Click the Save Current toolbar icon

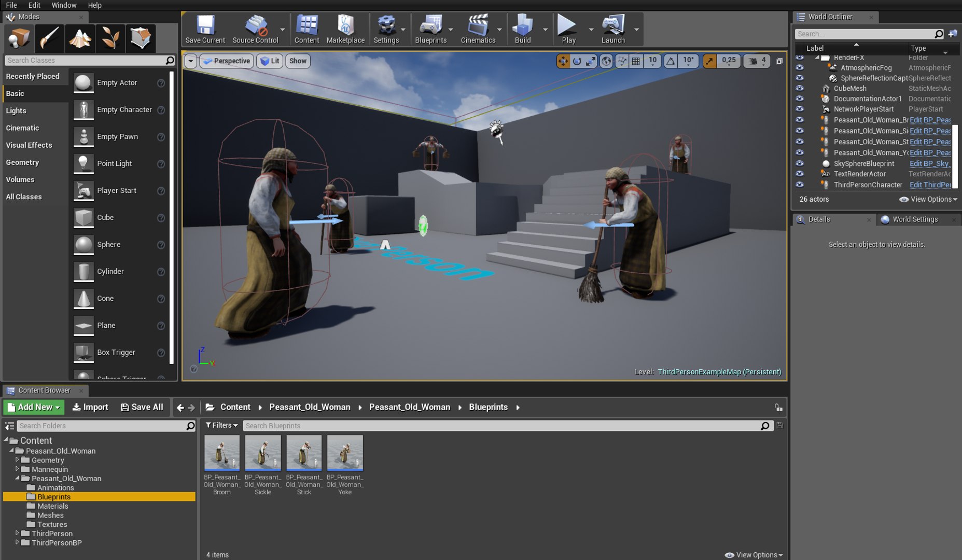pos(205,29)
